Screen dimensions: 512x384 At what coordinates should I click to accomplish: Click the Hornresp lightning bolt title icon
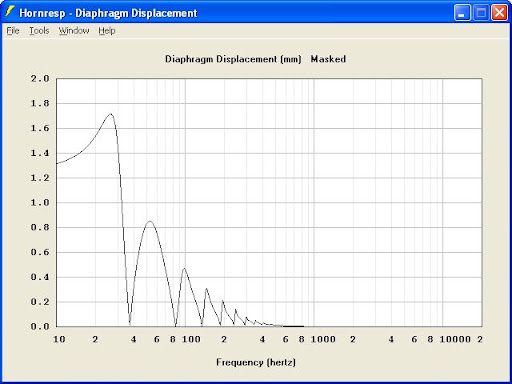pos(10,12)
